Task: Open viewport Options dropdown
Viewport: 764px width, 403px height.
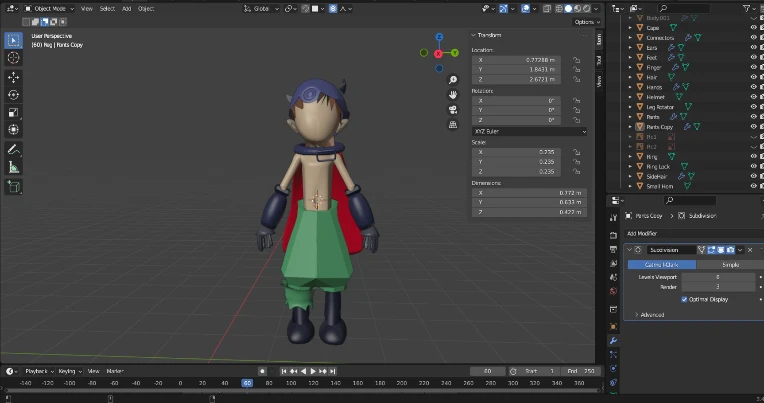Action: (587, 22)
